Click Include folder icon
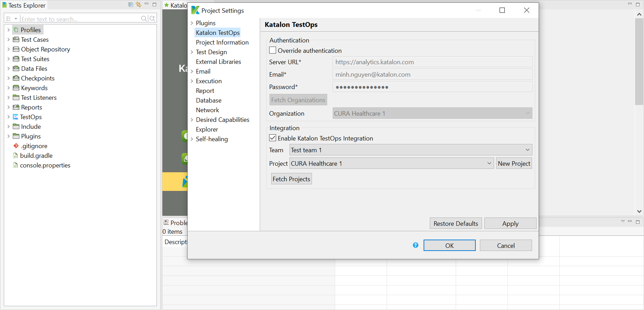644x310 pixels. coord(16,126)
